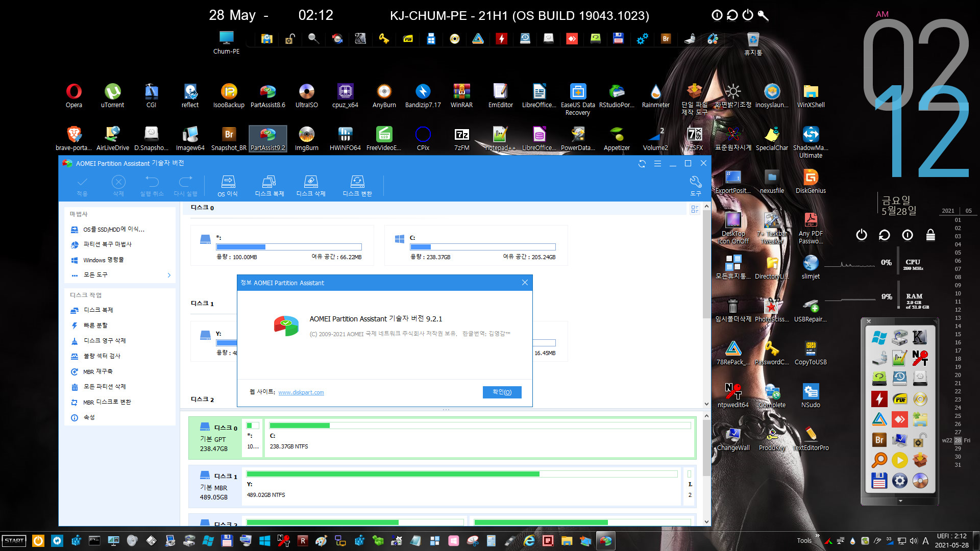Expand the Tools taskbar overflow chevron

[x=817, y=535]
